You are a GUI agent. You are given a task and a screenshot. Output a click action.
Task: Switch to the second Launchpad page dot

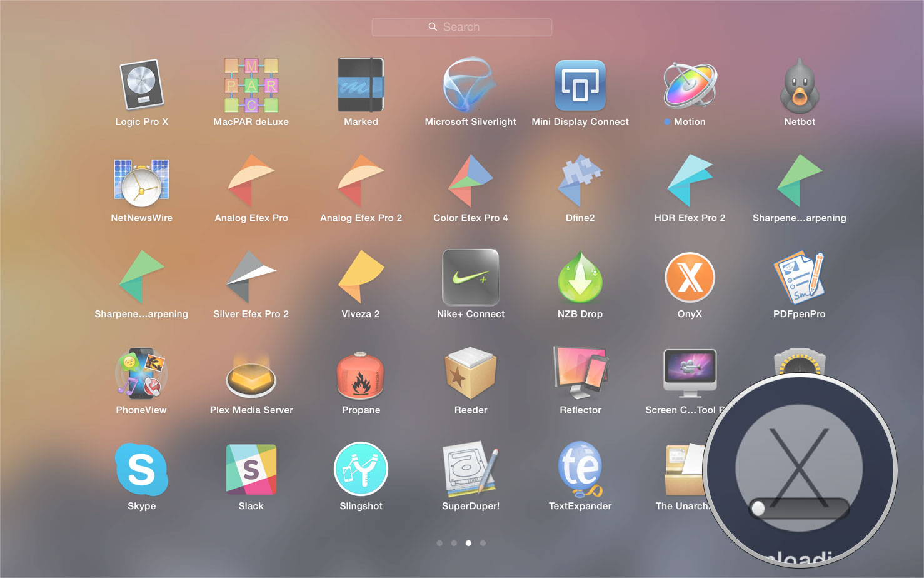tap(454, 543)
